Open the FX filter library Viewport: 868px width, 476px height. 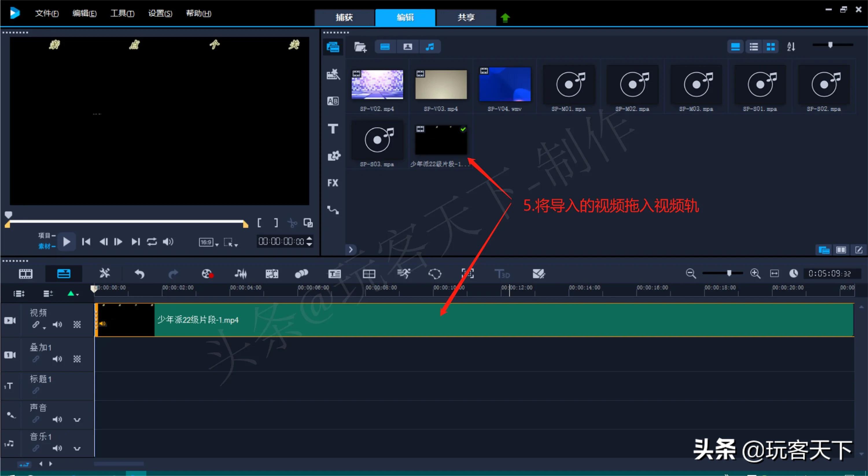[x=333, y=183]
